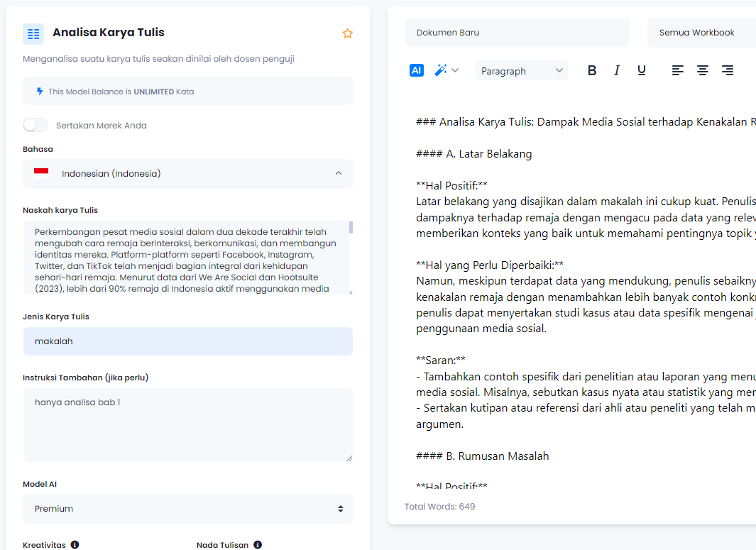Screen dimensions: 756x550
Task: Click the Nada Tulisan info icon
Action: coord(258,544)
